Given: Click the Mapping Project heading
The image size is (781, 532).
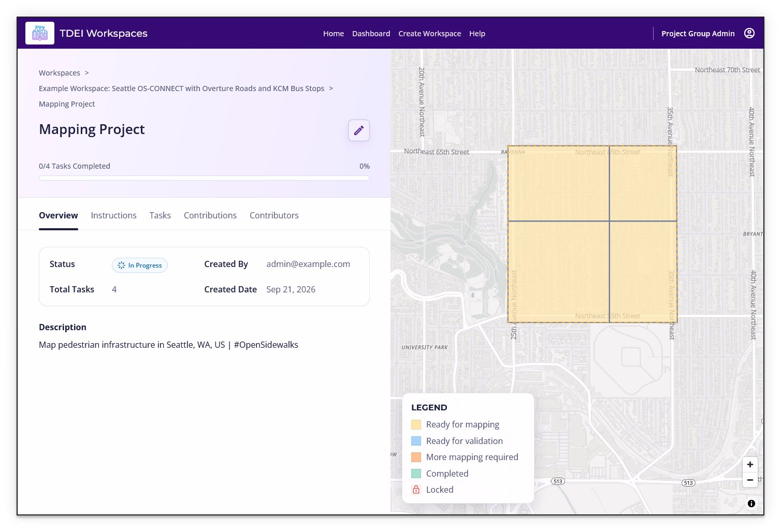Looking at the screenshot, I should 92,129.
